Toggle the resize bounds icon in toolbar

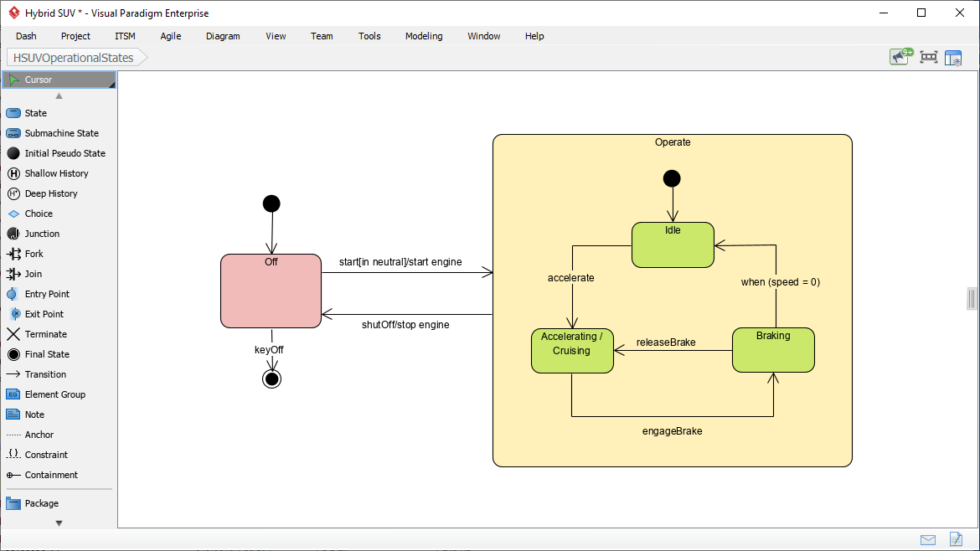[x=928, y=57]
